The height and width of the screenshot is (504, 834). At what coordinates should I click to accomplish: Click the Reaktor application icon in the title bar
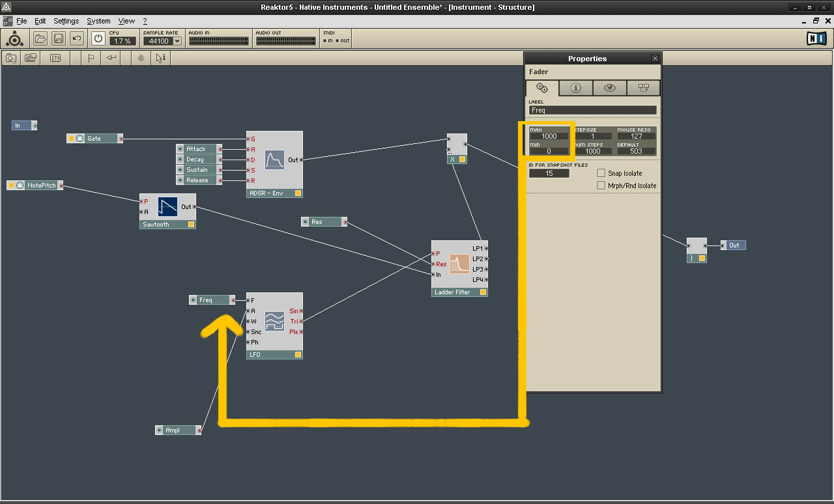6,7
